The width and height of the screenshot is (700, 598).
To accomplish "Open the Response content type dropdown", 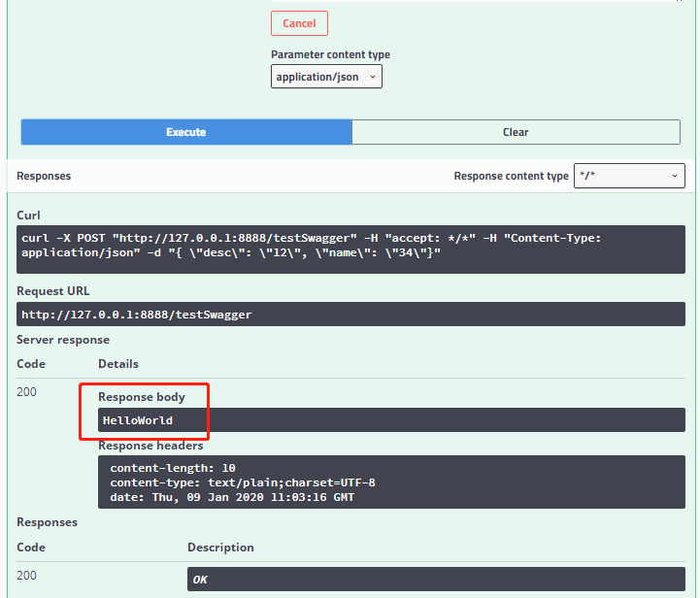I will point(629,176).
